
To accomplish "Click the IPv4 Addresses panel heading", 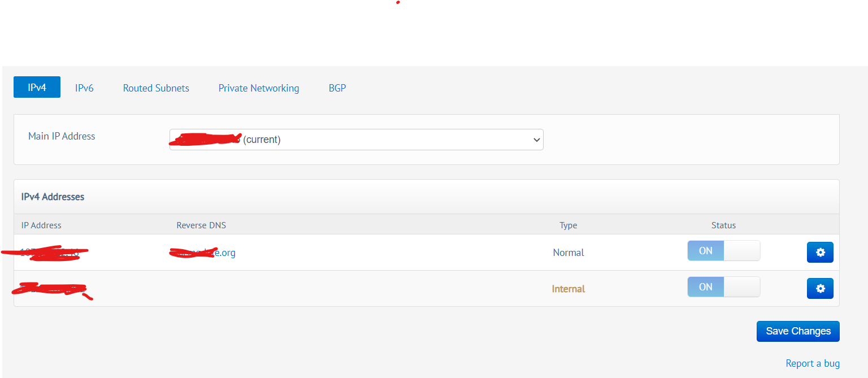I will 53,197.
